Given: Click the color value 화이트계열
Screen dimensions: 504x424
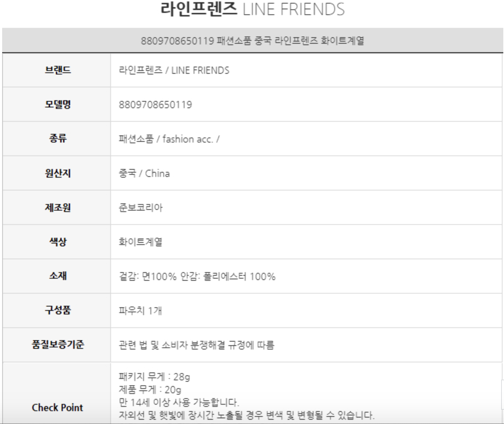Looking at the screenshot, I should [141, 242].
